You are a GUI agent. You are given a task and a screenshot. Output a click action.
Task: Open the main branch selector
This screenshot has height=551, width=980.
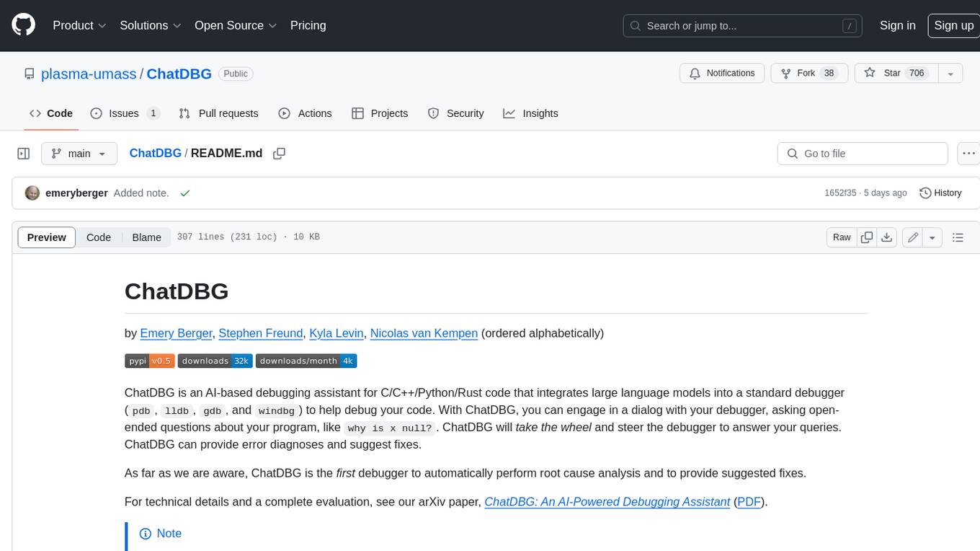click(79, 154)
